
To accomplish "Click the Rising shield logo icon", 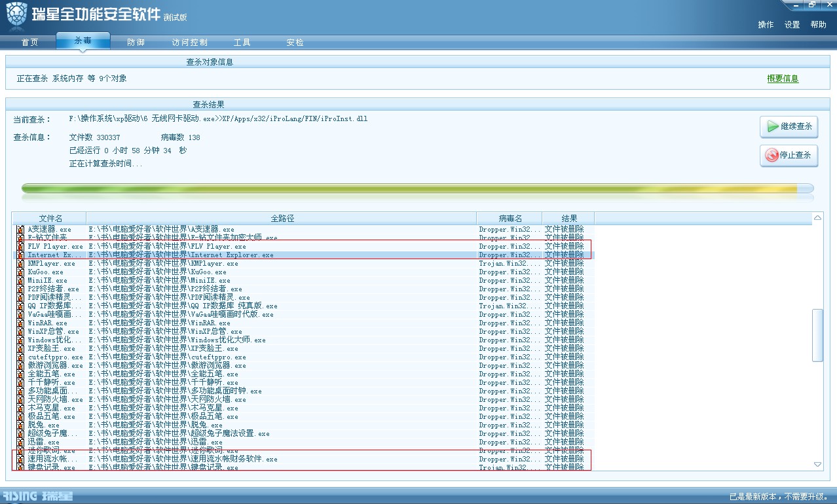I will pos(17,16).
